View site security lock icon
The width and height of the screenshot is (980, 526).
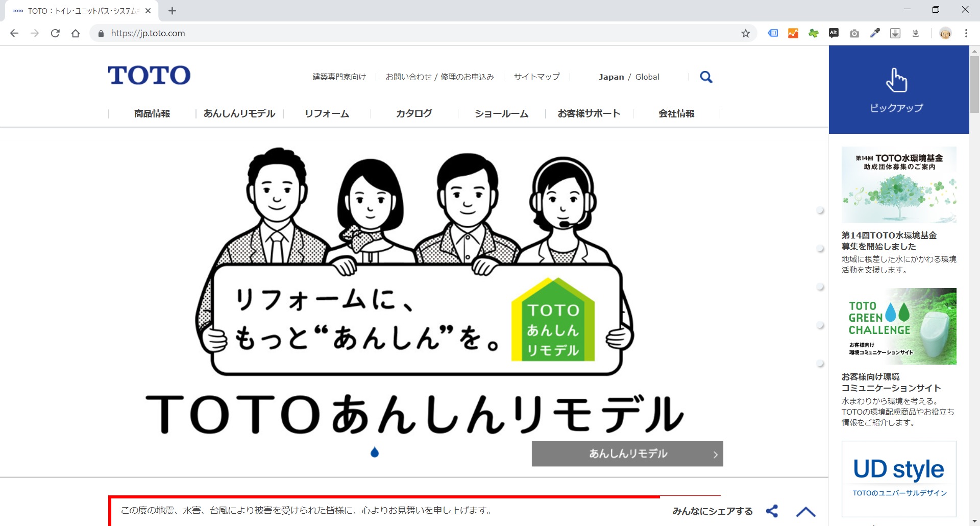click(101, 33)
